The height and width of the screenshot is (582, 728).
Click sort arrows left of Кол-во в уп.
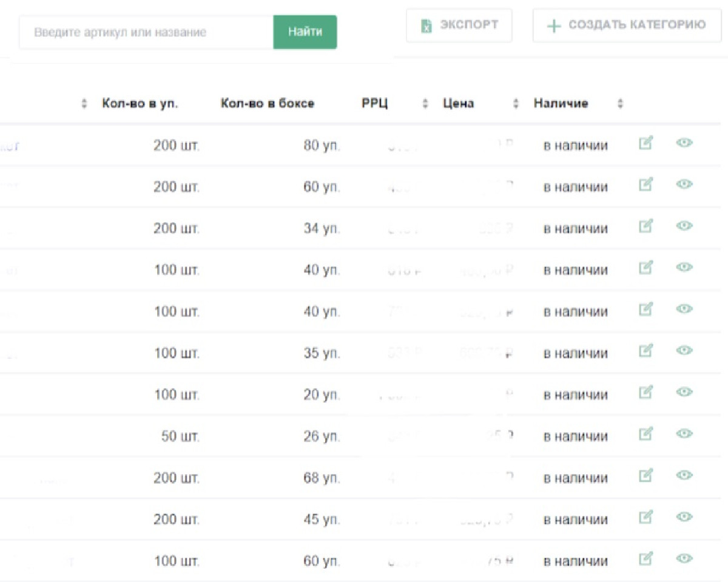pos(84,104)
